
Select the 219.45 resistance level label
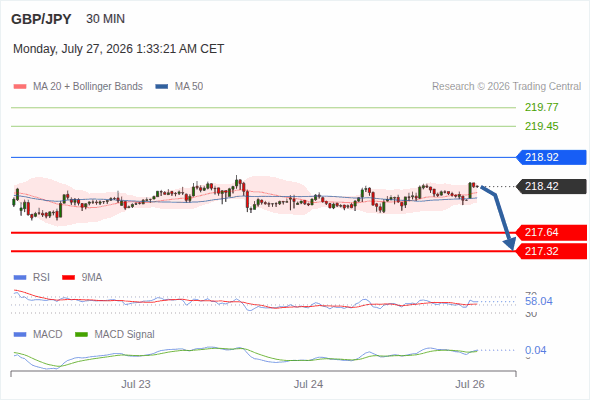pyautogui.click(x=541, y=126)
